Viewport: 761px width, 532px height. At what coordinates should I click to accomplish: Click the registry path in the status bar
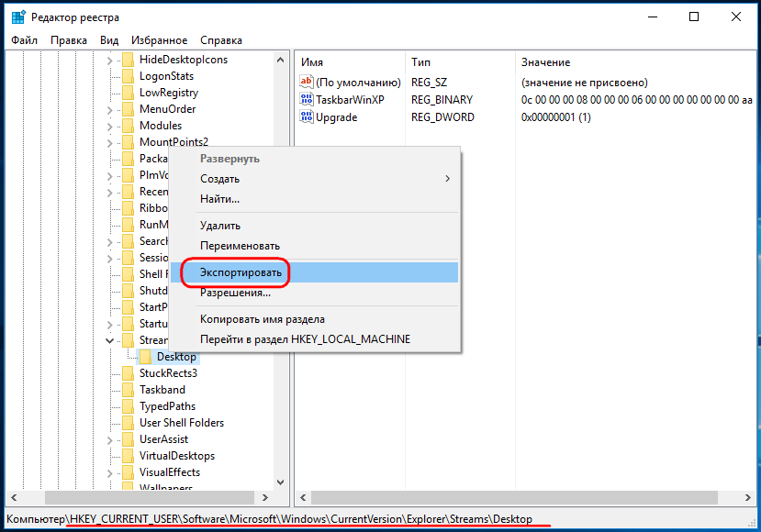pyautogui.click(x=269, y=519)
